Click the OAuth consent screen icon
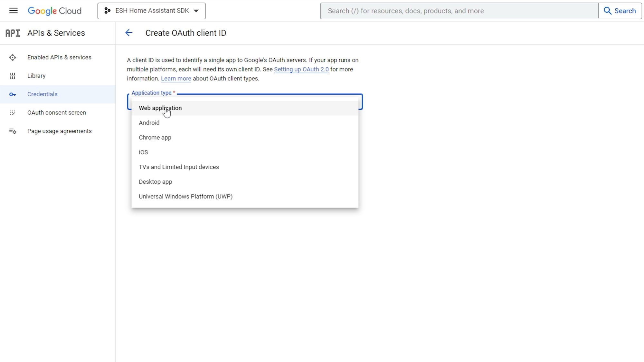The width and height of the screenshot is (644, 362). coord(12,112)
